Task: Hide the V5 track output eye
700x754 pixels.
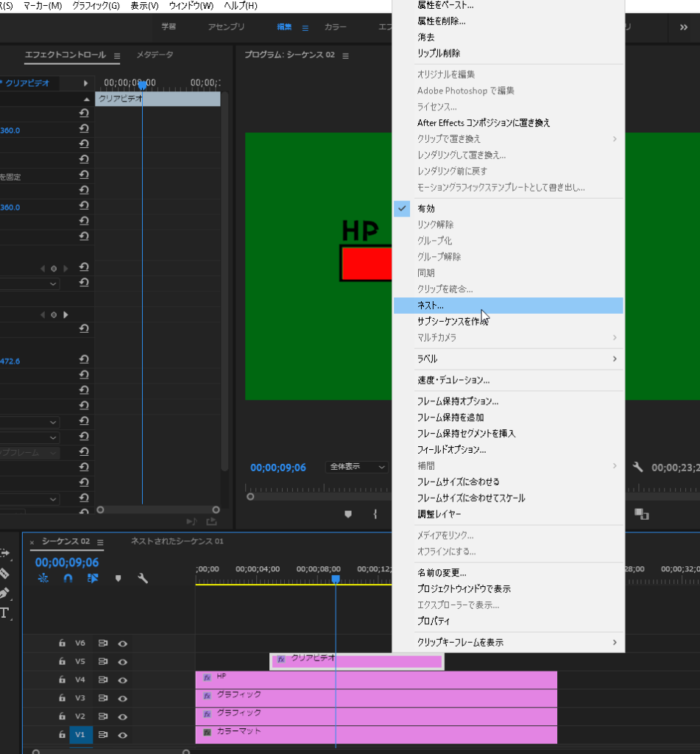Action: point(123,661)
